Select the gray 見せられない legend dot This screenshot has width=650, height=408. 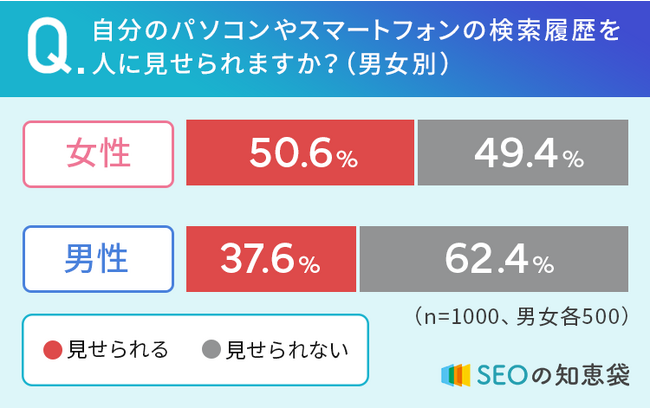coord(211,350)
